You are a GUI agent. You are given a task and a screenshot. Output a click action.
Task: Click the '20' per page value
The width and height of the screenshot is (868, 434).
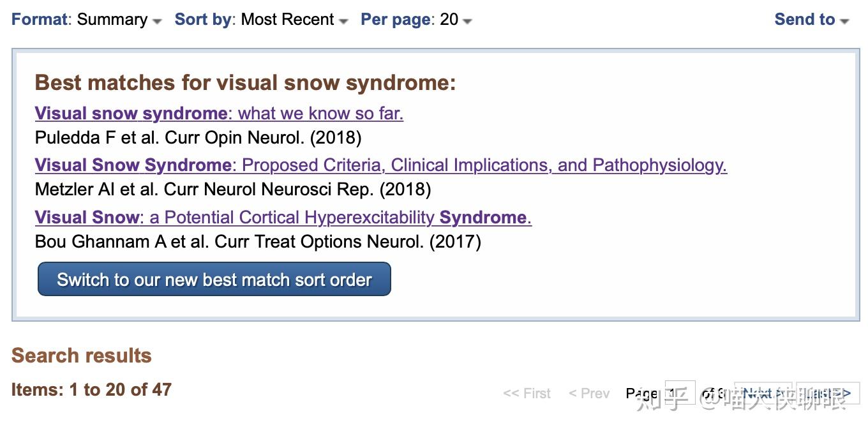click(449, 20)
